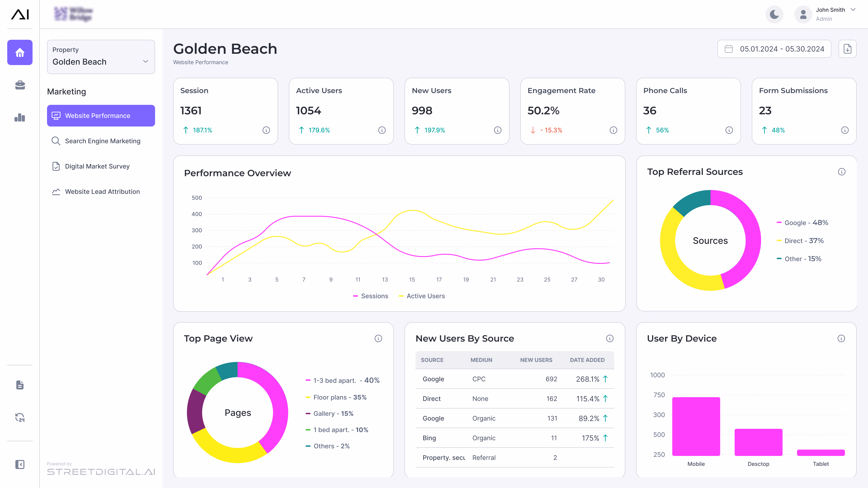Open the home icon in the left rail
Image resolution: width=868 pixels, height=488 pixels.
(20, 53)
